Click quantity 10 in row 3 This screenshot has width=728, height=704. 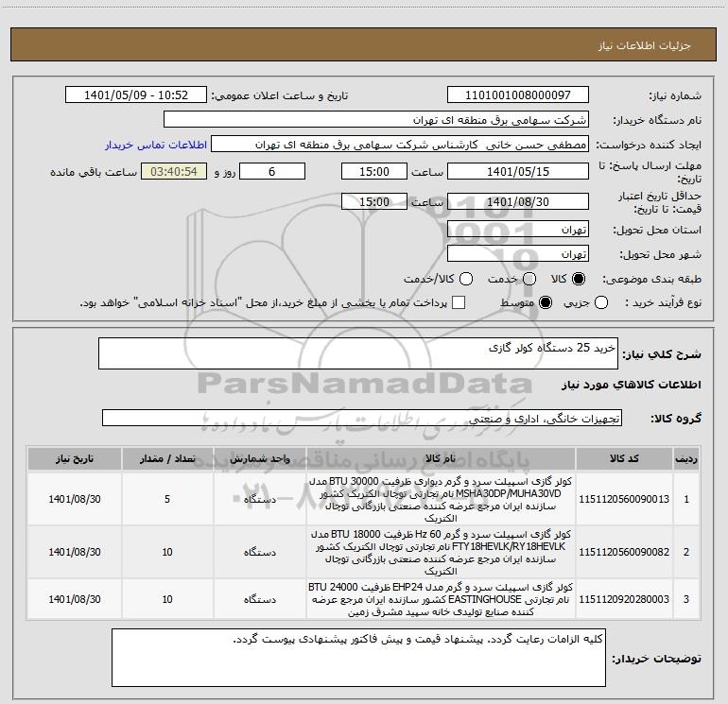167,599
